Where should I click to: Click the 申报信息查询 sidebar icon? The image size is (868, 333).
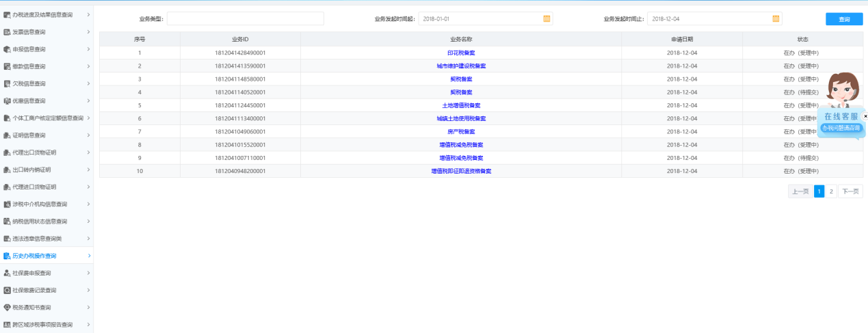tap(7, 49)
